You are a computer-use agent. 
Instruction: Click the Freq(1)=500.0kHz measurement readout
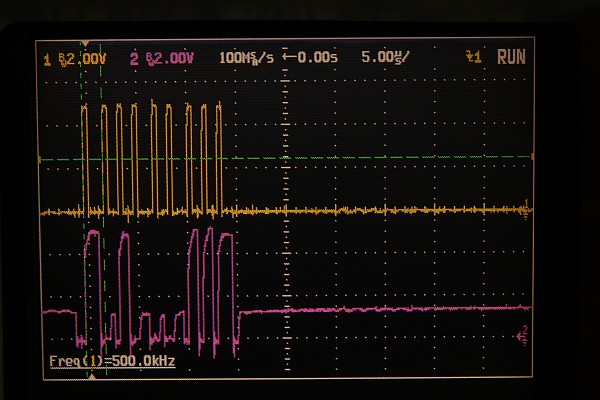[112, 361]
